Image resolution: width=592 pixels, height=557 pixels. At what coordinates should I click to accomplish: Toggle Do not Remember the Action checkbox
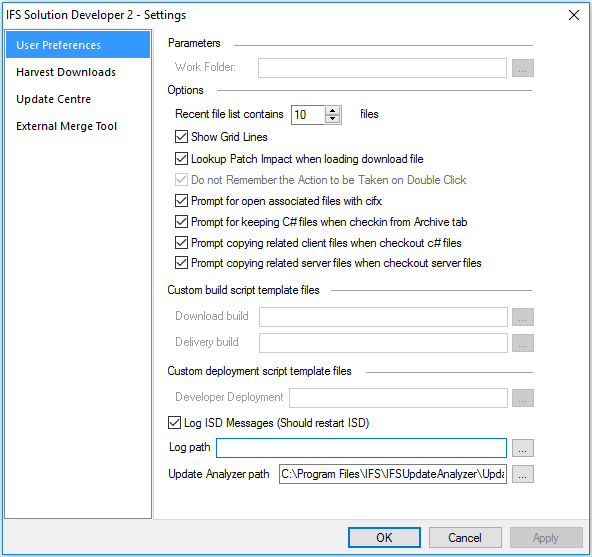pyautogui.click(x=181, y=180)
